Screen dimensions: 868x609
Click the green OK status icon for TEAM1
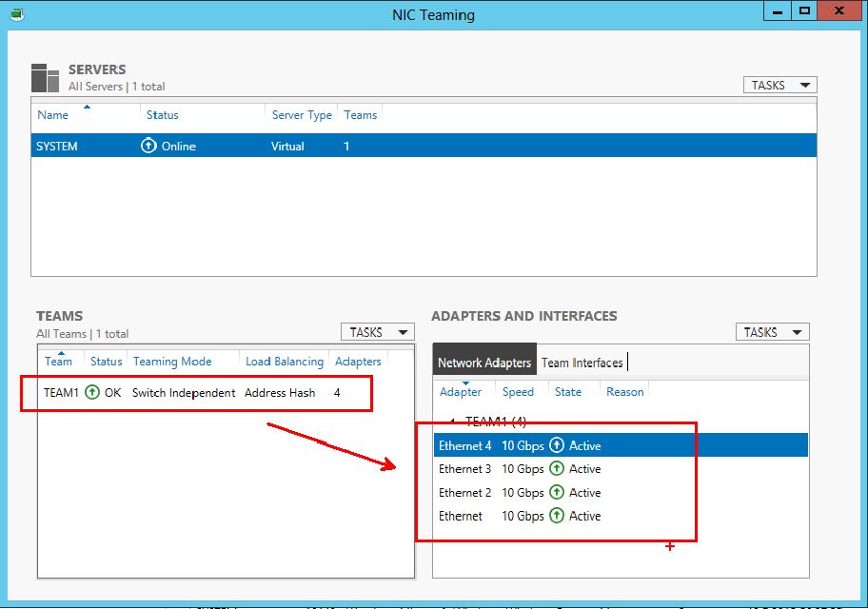92,392
